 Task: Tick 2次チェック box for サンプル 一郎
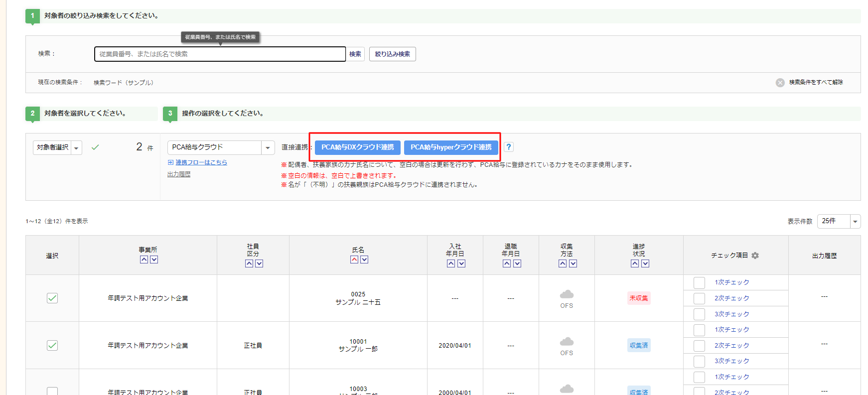tap(700, 346)
